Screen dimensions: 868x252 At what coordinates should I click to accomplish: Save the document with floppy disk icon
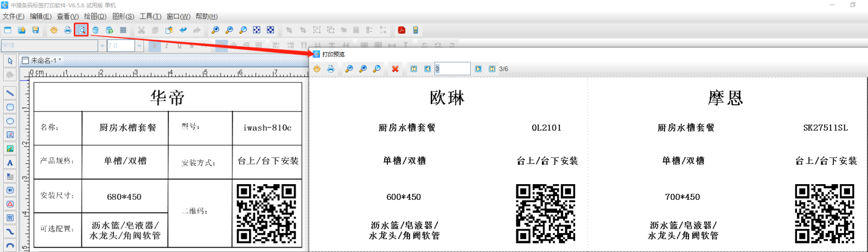pos(35,30)
